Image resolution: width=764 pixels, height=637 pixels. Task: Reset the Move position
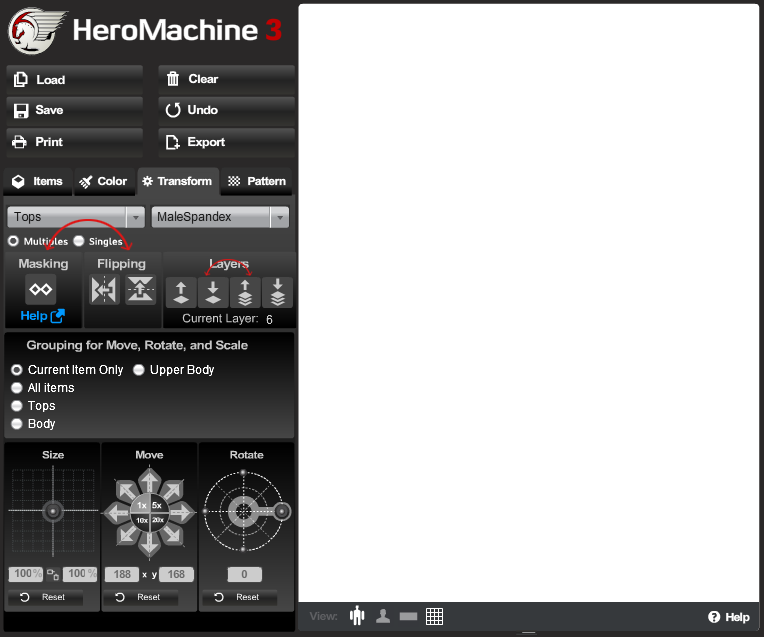[140, 597]
